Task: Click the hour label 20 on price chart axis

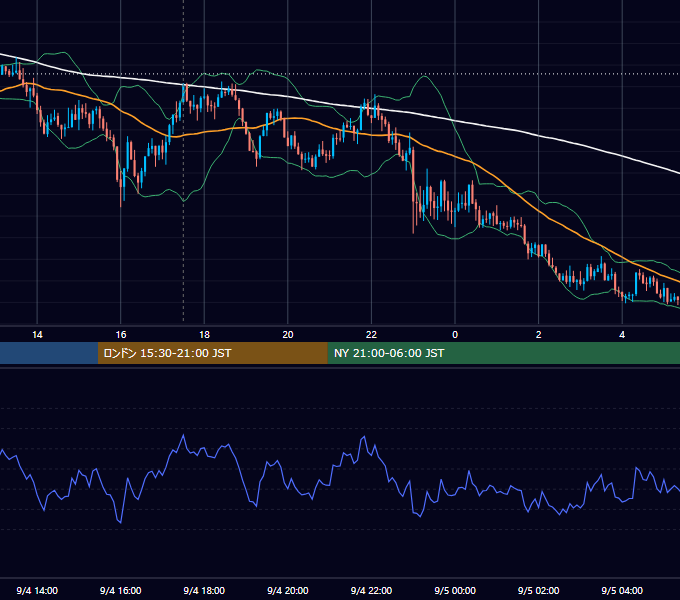Action: point(288,335)
